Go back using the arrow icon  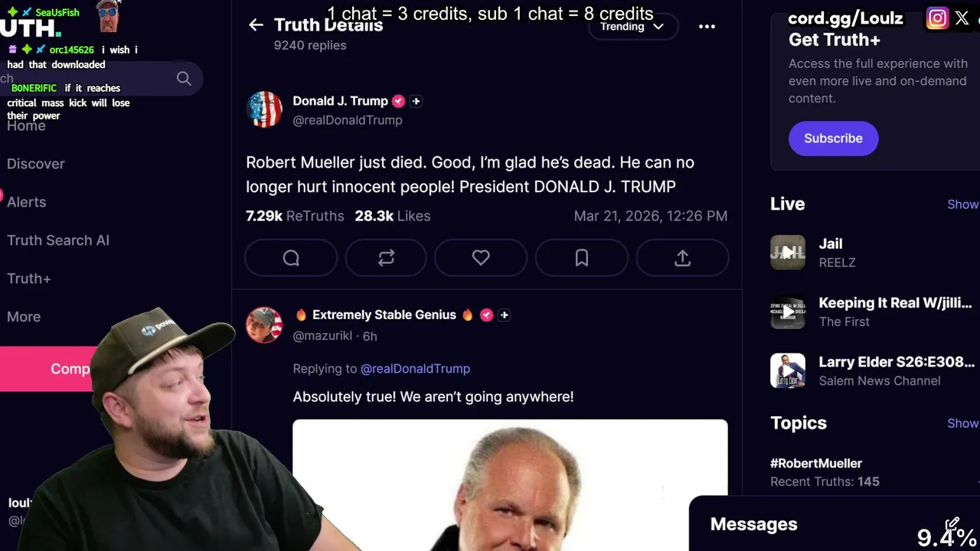pyautogui.click(x=256, y=25)
